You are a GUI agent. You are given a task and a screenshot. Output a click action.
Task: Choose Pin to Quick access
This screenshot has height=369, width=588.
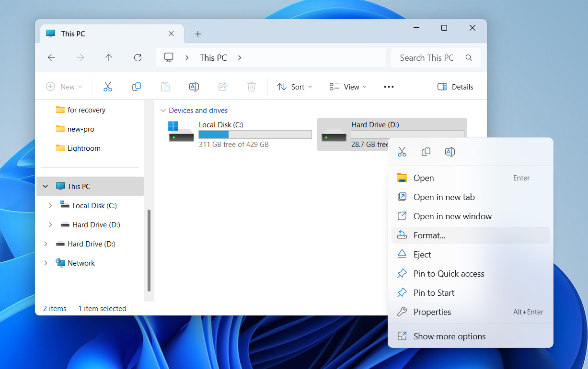tap(471, 274)
